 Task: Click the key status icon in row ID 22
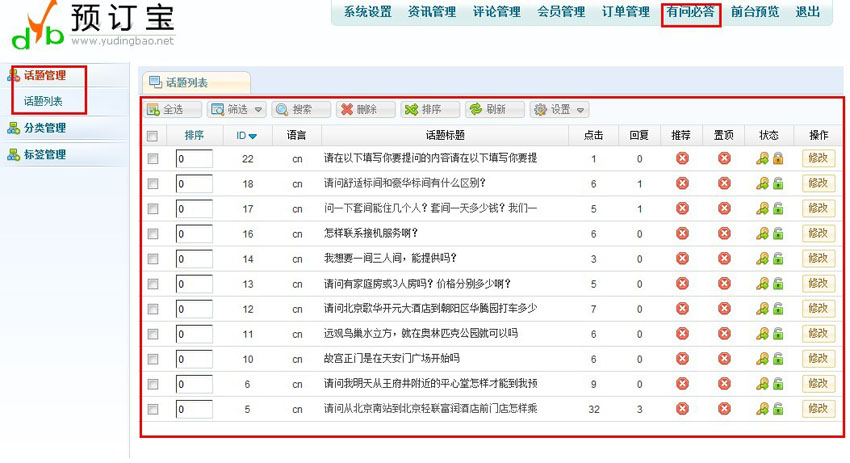(762, 159)
